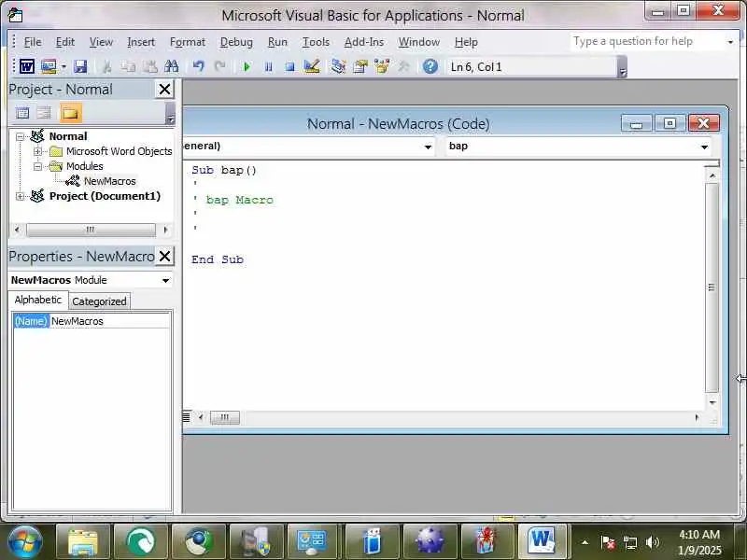Click the Cut scissors icon
This screenshot has height=560, width=747.
[106, 66]
